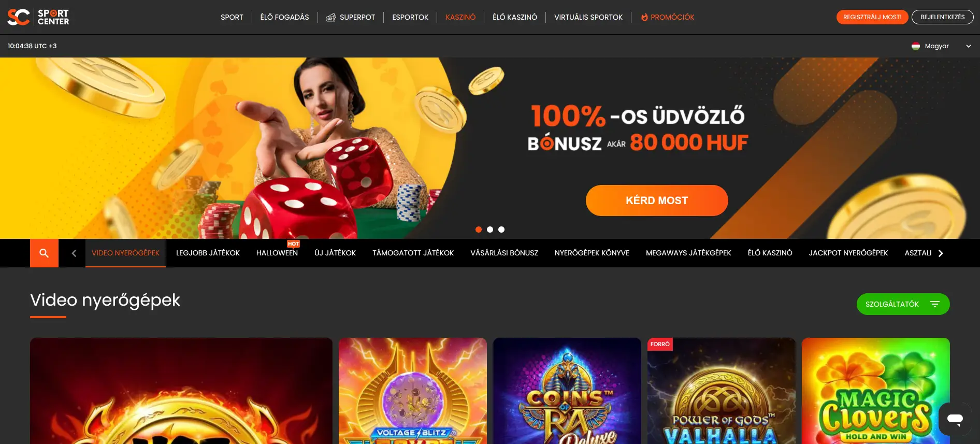Click the Sport Center logo
This screenshot has height=444, width=980.
[38, 17]
